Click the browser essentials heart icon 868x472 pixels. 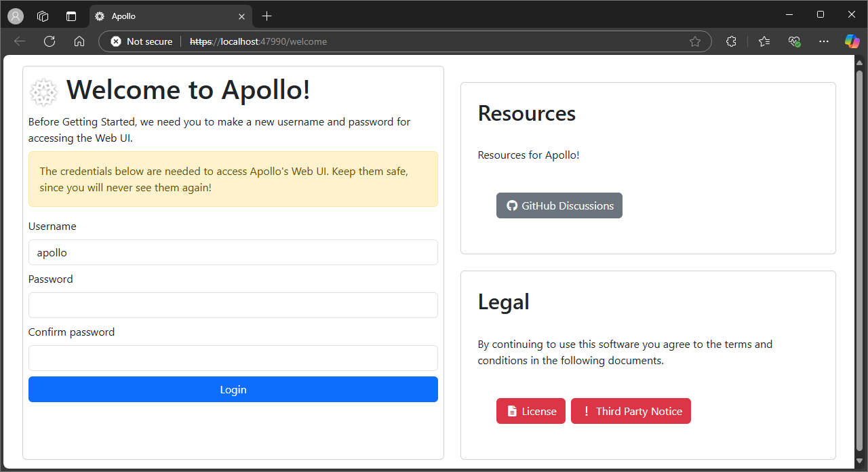(794, 41)
